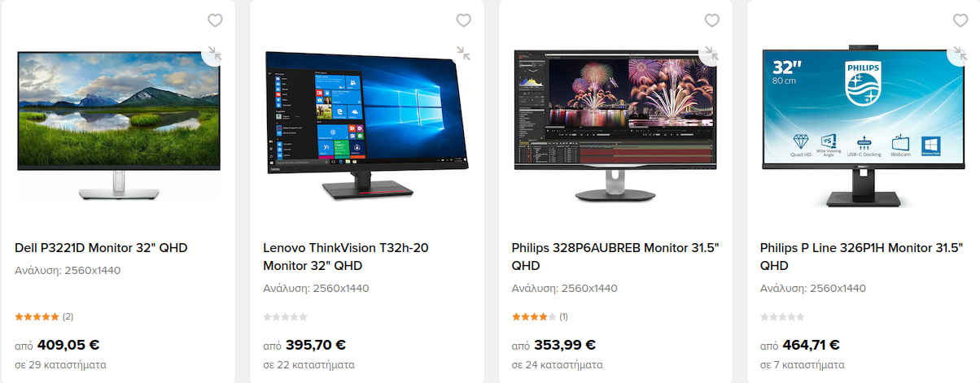Open Philips P Line 326P1H title link
The width and height of the screenshot is (980, 383).
pos(862,257)
